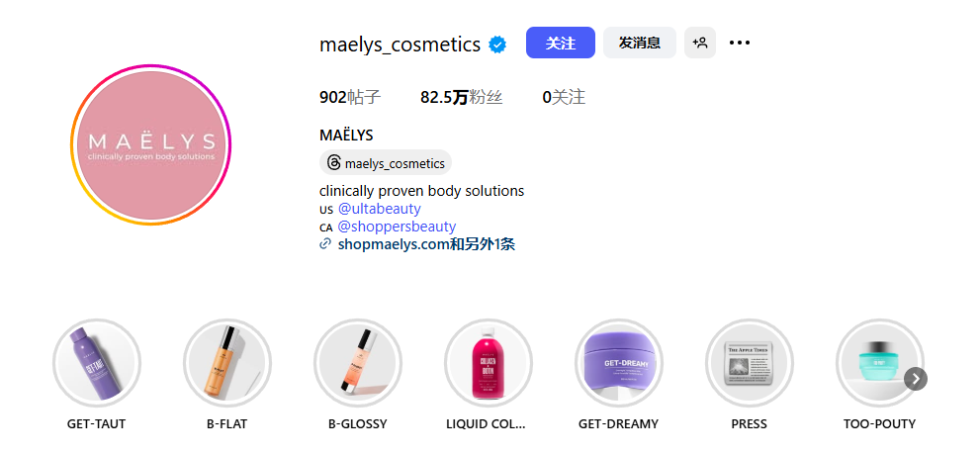Open the three-dots more options menu
The height and width of the screenshot is (455, 980).
[x=740, y=43]
